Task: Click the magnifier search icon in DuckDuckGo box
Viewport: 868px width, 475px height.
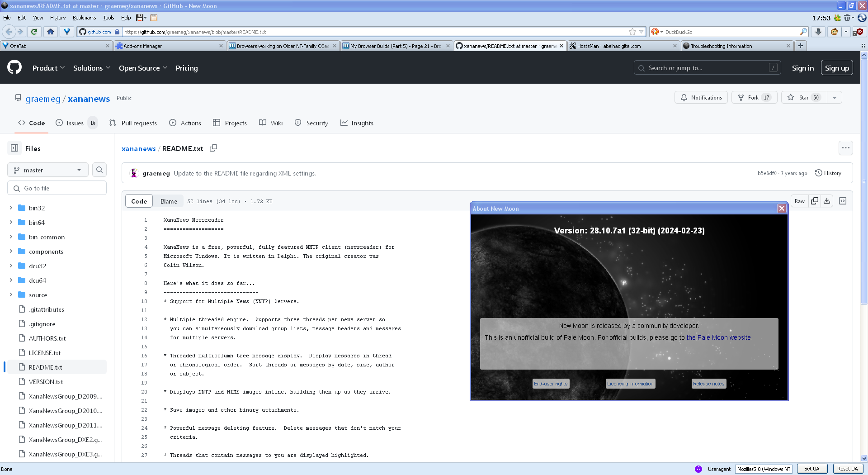Action: pyautogui.click(x=803, y=32)
